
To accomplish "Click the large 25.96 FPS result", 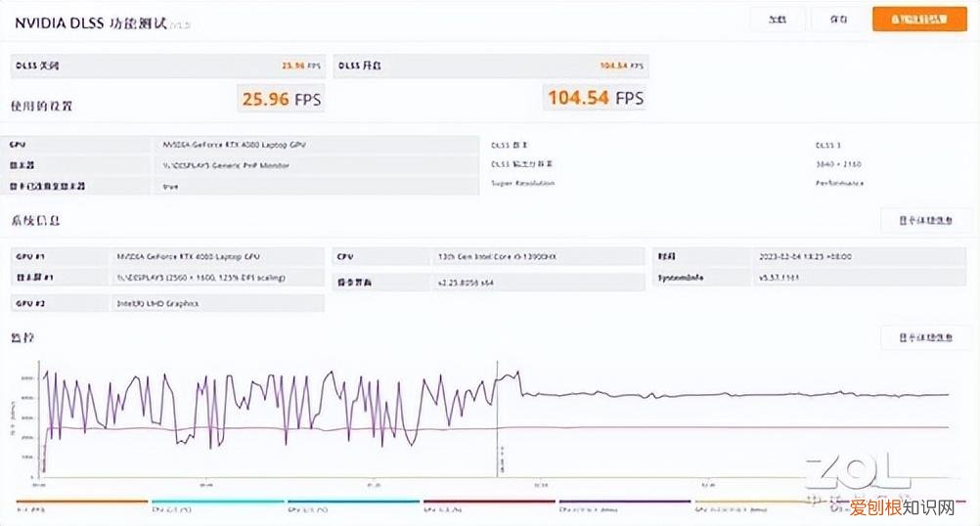I will point(281,99).
